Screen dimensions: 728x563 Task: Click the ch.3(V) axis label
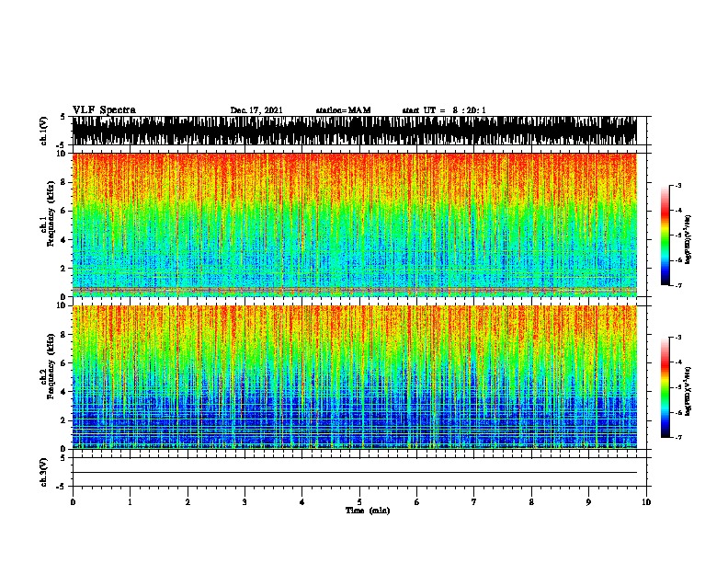click(x=44, y=472)
